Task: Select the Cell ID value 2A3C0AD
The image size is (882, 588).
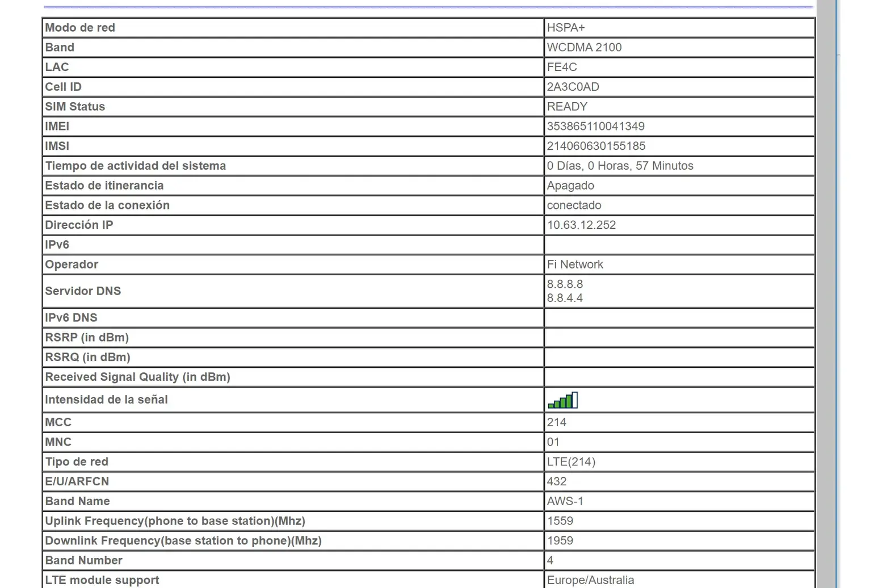Action: click(573, 87)
